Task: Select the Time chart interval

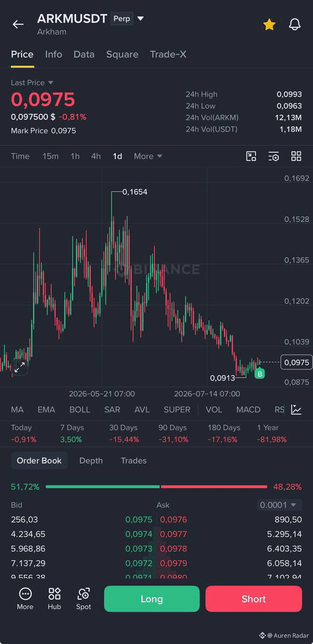Action: tap(20, 156)
